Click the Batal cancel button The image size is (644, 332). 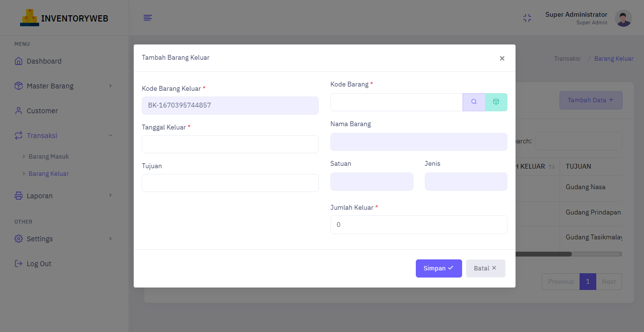(x=486, y=268)
